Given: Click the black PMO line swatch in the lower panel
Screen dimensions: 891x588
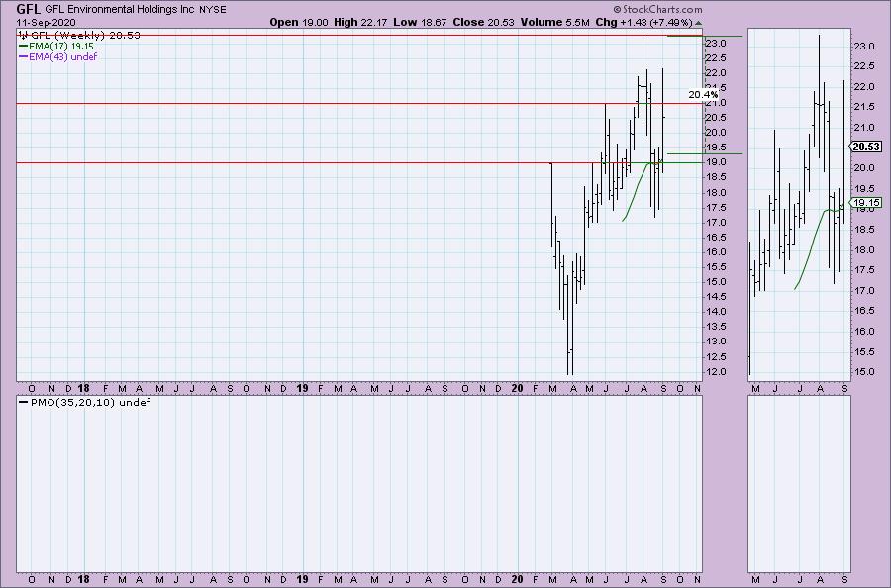Looking at the screenshot, I should pos(24,402).
